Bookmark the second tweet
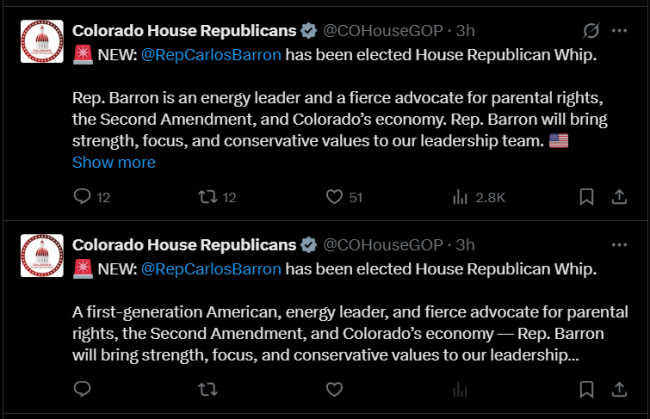The width and height of the screenshot is (650, 419). point(588,388)
